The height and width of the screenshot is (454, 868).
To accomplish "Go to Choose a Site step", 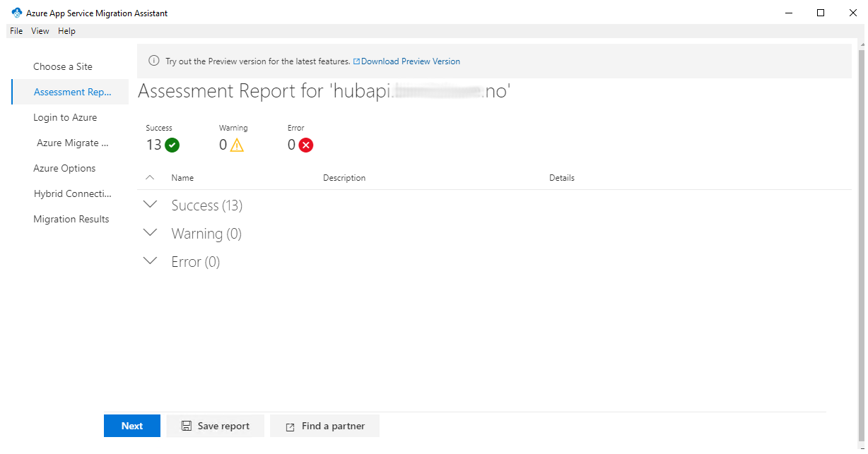I will [63, 66].
